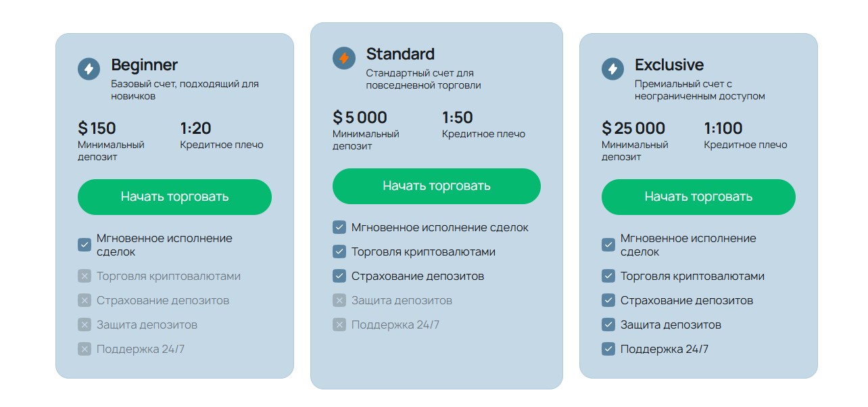Image resolution: width=868 pixels, height=407 pixels.
Task: Click the X icon beside Beginner's Страхование депозитов
Action: tap(85, 300)
